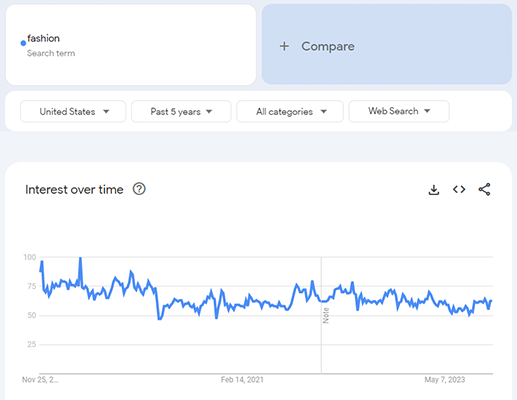Select the May 7, 2023 axis label
Screen dimensions: 517x400
coord(445,380)
